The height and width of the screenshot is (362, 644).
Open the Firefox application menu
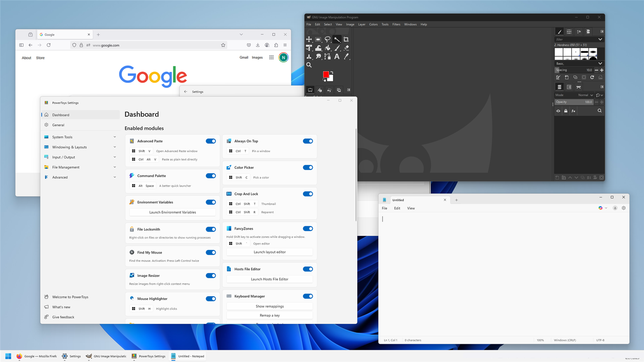[x=285, y=45]
